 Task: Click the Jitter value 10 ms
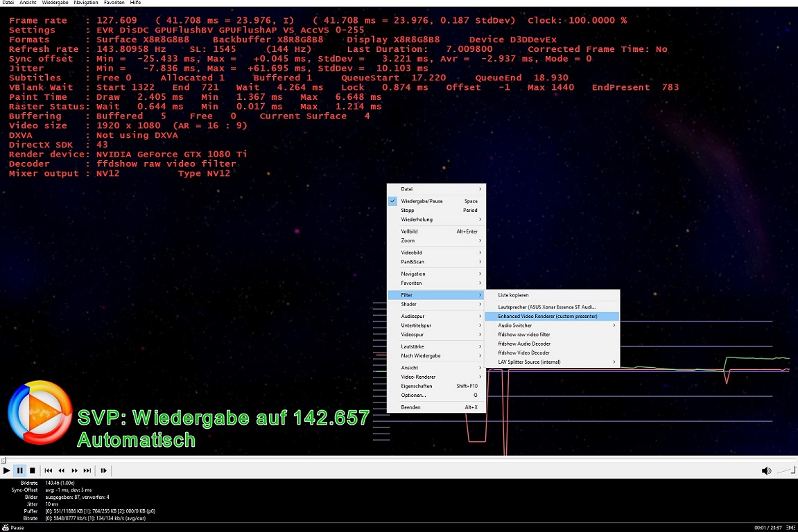coord(52,504)
